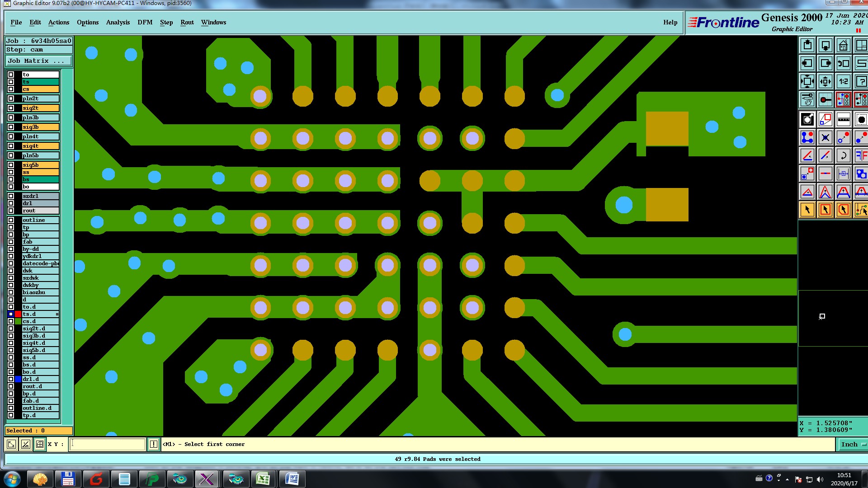Image resolution: width=868 pixels, height=488 pixels.
Task: Open the DFM menu
Action: 145,22
